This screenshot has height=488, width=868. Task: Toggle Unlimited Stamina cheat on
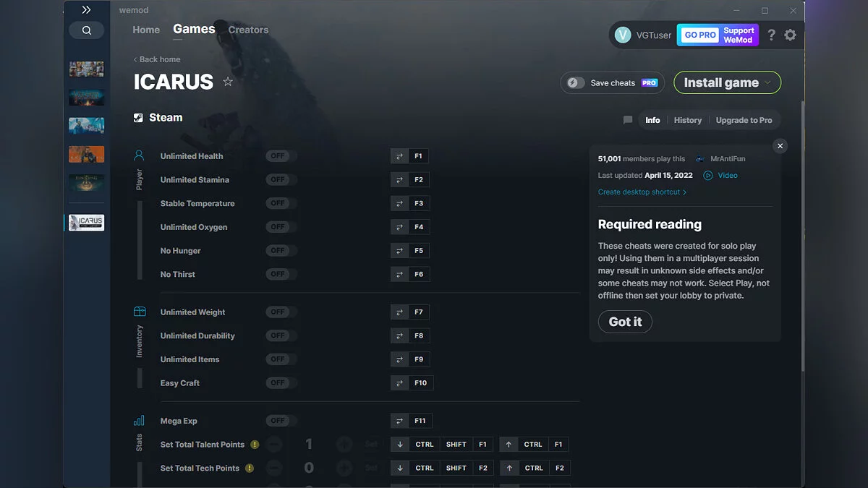tap(281, 179)
